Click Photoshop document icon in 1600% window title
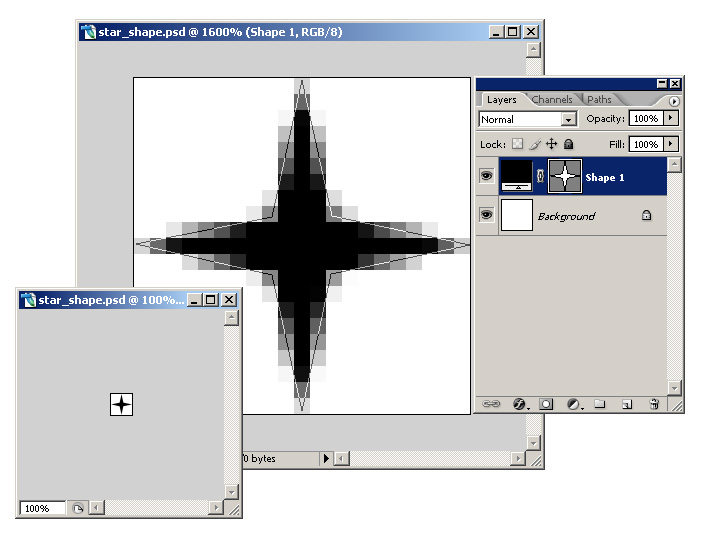The width and height of the screenshot is (703, 535). coord(89,32)
